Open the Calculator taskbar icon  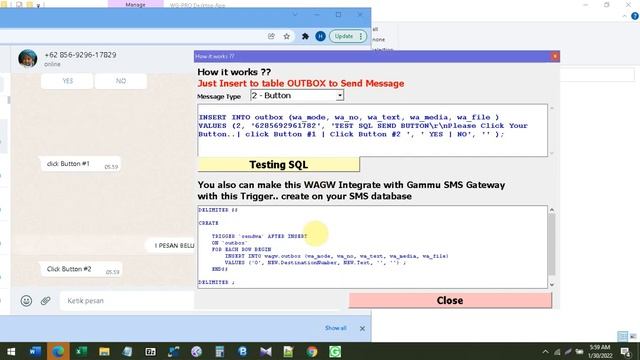point(220,351)
